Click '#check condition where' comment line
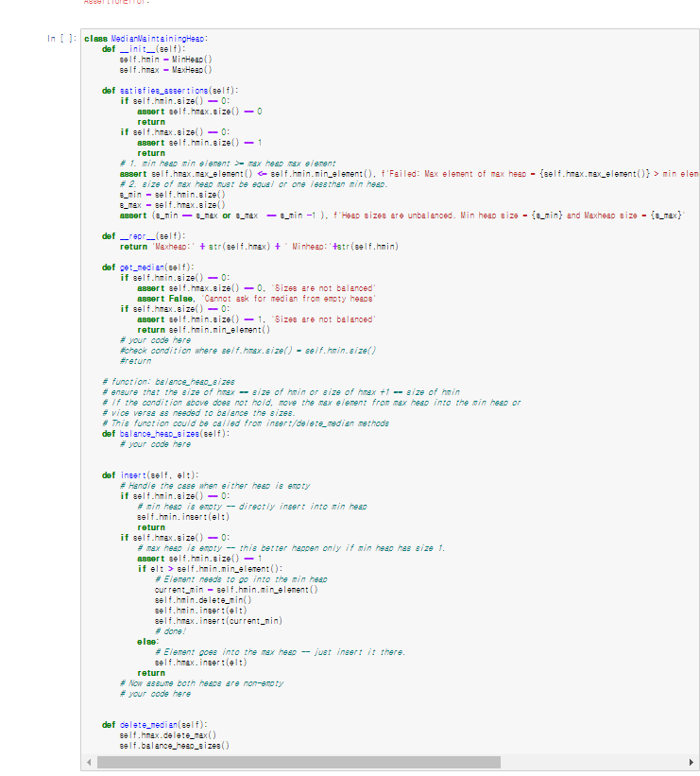The image size is (700, 776). pos(248,351)
